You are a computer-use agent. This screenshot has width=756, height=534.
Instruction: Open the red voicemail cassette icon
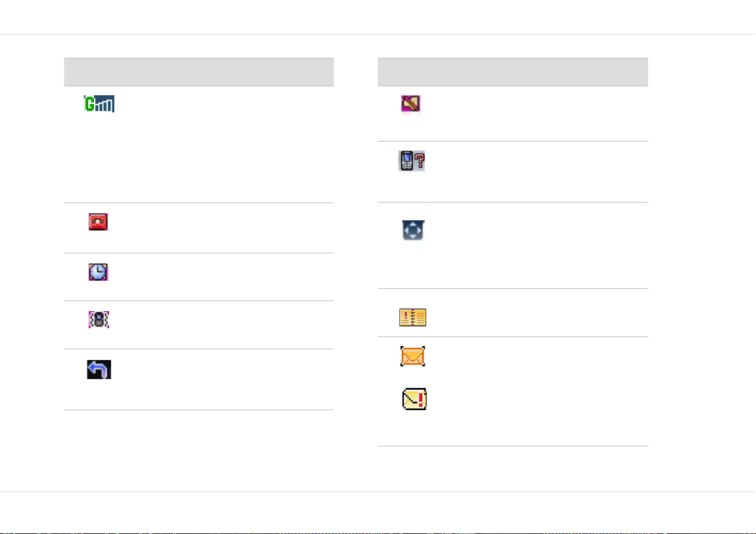pos(98,222)
